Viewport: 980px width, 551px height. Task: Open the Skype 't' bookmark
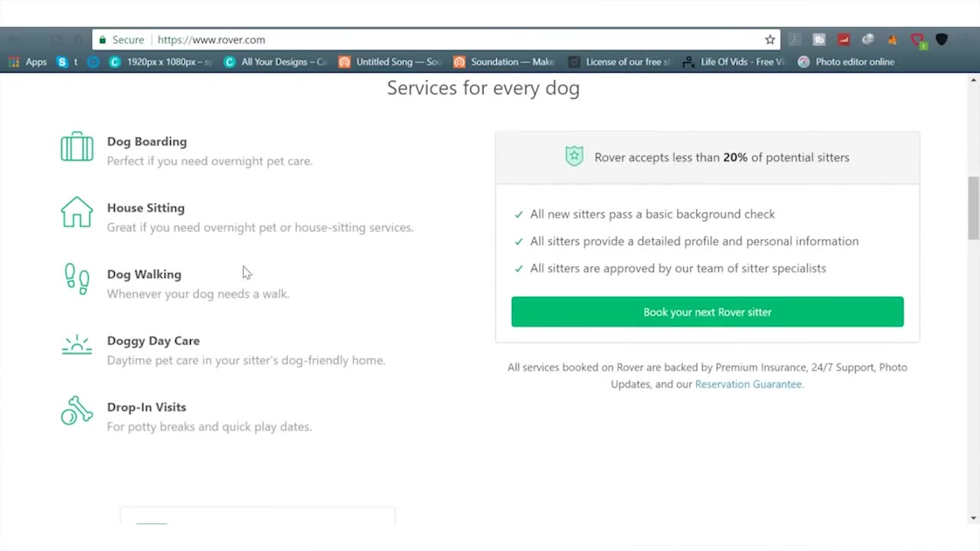[67, 62]
